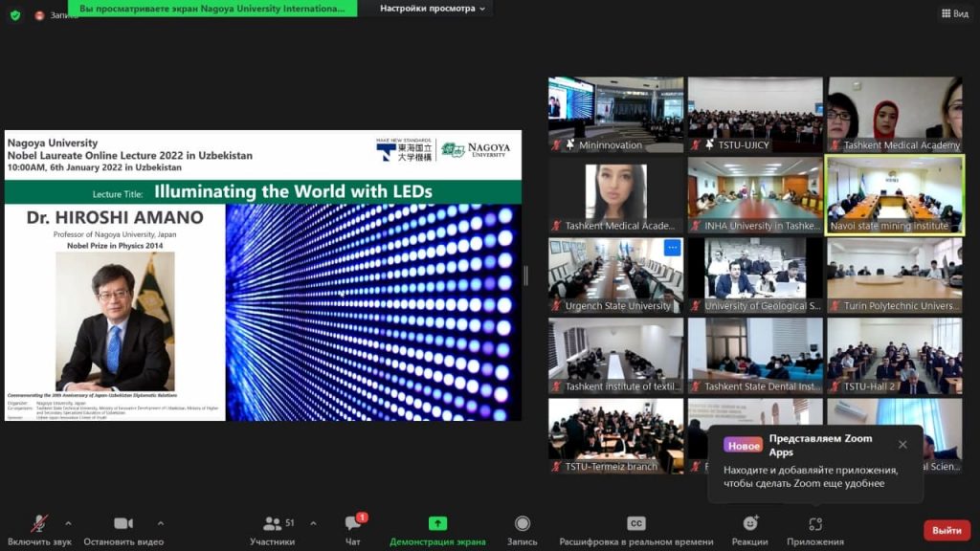Enable live transcription CC icon
This screenshot has height=551, width=980.
click(x=635, y=523)
